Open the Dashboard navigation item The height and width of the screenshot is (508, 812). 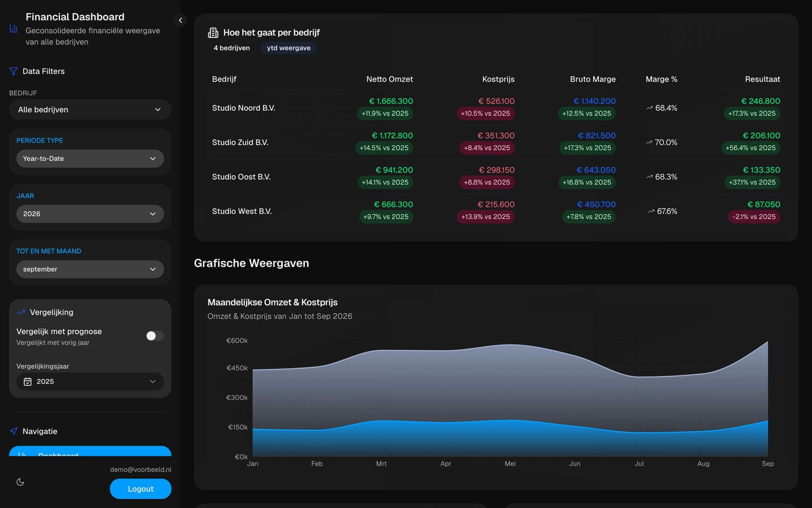pos(90,452)
